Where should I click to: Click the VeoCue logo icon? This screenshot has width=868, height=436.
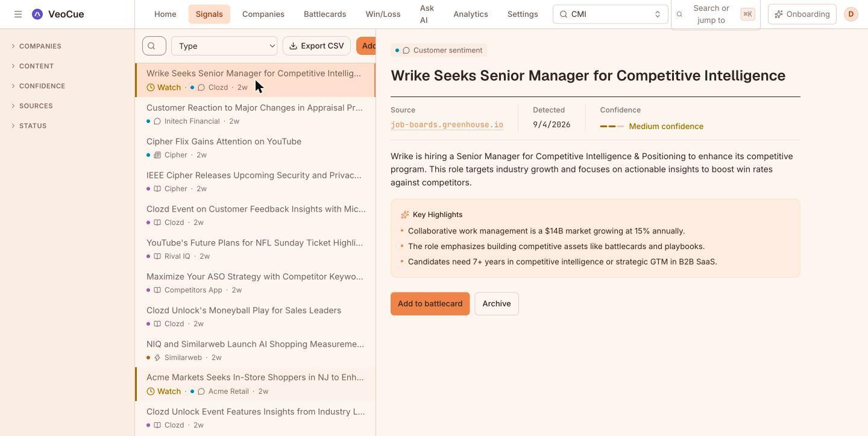click(37, 14)
